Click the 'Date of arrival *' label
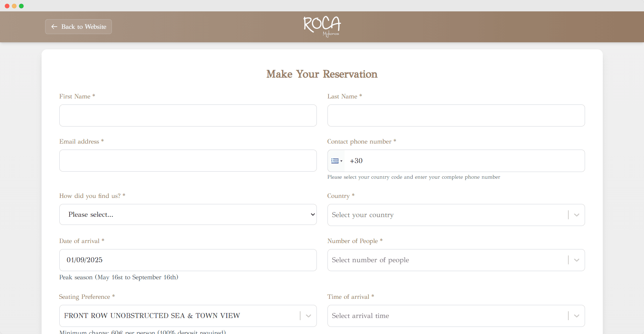Image resolution: width=644 pixels, height=334 pixels. pos(82,241)
